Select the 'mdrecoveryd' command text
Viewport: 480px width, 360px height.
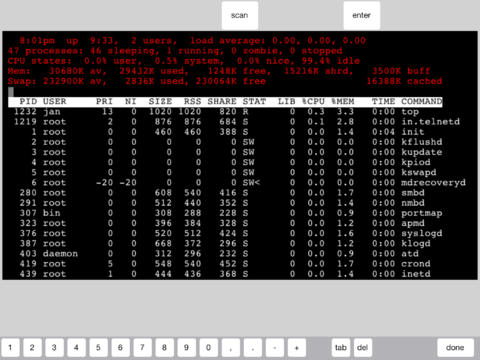[433, 183]
